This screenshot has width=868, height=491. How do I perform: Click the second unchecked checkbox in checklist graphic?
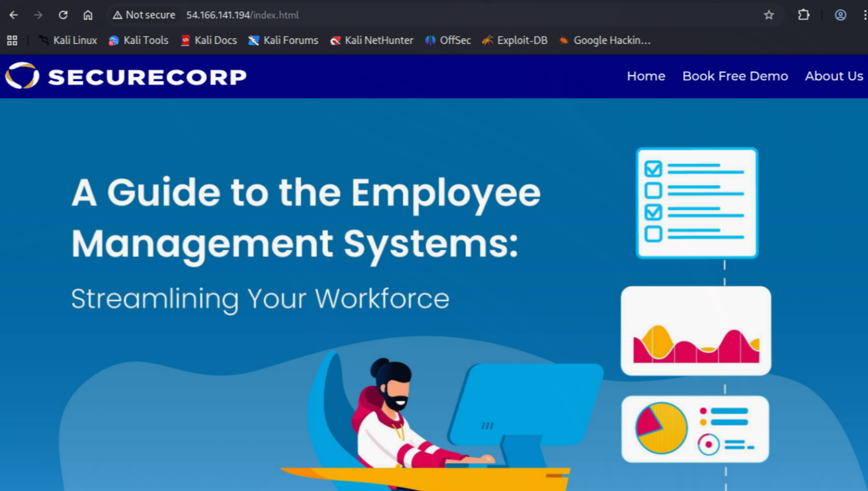click(653, 234)
